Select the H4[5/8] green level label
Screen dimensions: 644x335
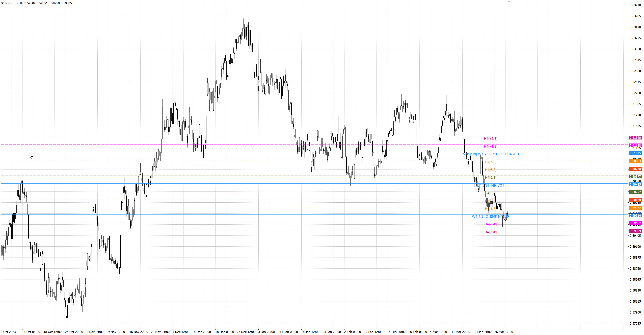(491, 178)
